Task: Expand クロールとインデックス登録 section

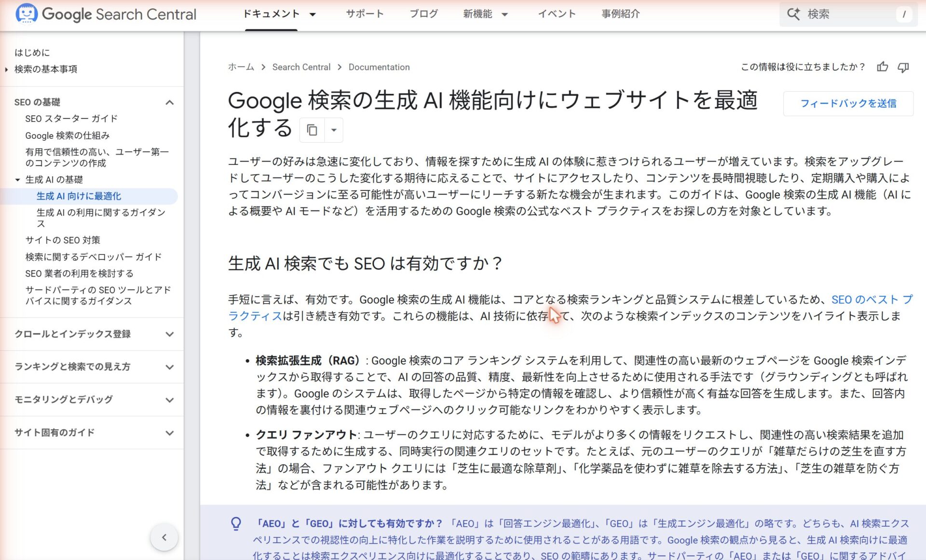Action: [169, 334]
